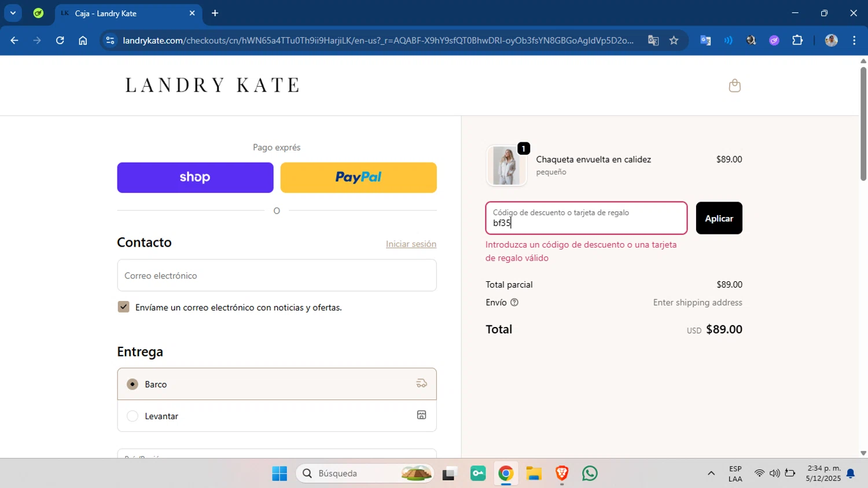The width and height of the screenshot is (868, 488).
Task: Click the LANDRY KATE logo
Action: (x=212, y=85)
